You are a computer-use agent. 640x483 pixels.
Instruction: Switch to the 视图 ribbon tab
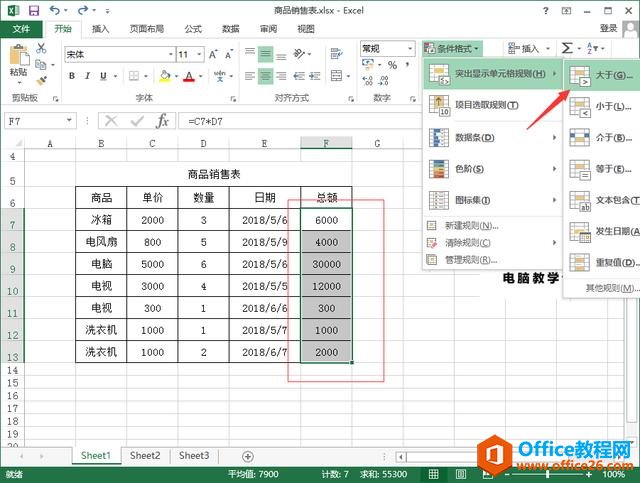(x=306, y=29)
